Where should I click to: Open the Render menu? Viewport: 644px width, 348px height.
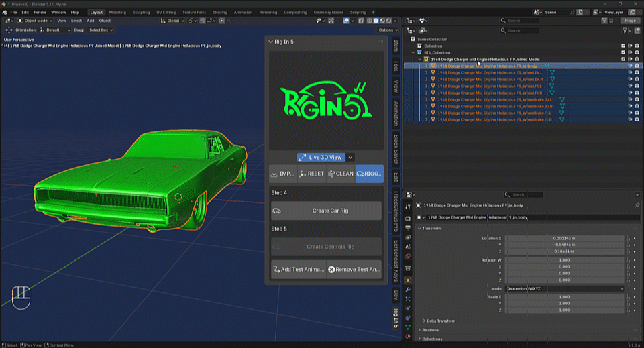[x=40, y=12]
